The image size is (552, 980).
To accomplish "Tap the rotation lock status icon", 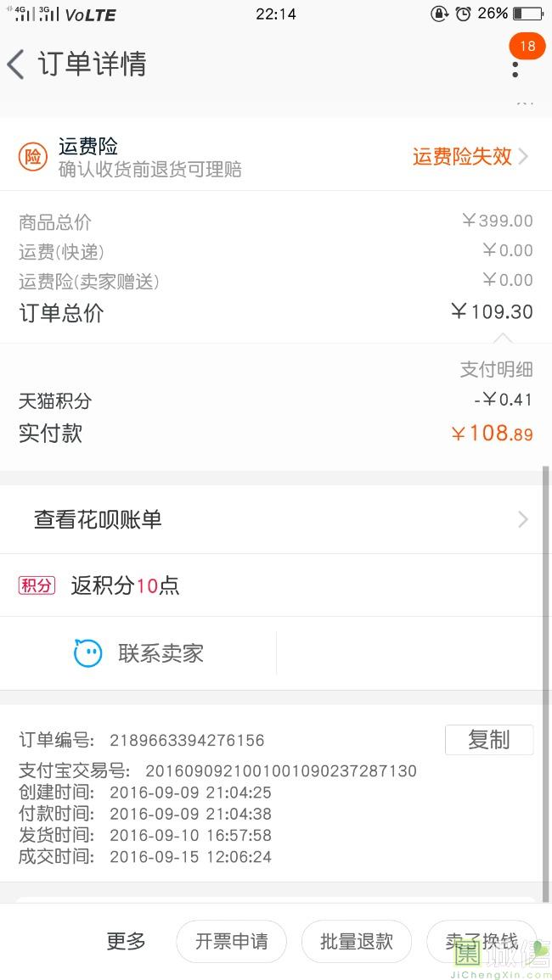I will pos(439,14).
